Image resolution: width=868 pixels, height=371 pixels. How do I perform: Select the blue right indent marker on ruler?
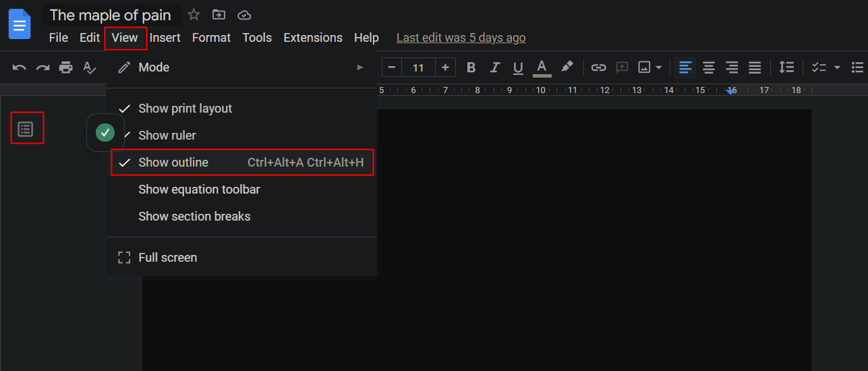click(x=730, y=92)
